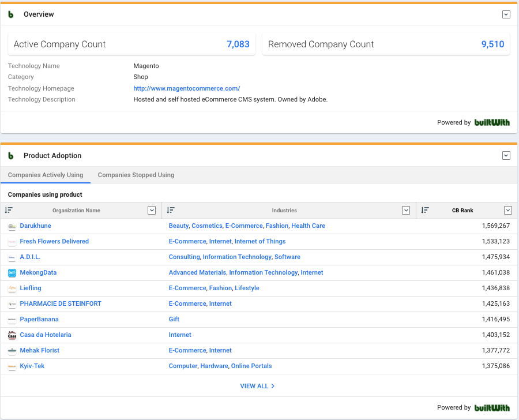Open Industries column dropdown menu
The image size is (519, 420).
click(406, 211)
